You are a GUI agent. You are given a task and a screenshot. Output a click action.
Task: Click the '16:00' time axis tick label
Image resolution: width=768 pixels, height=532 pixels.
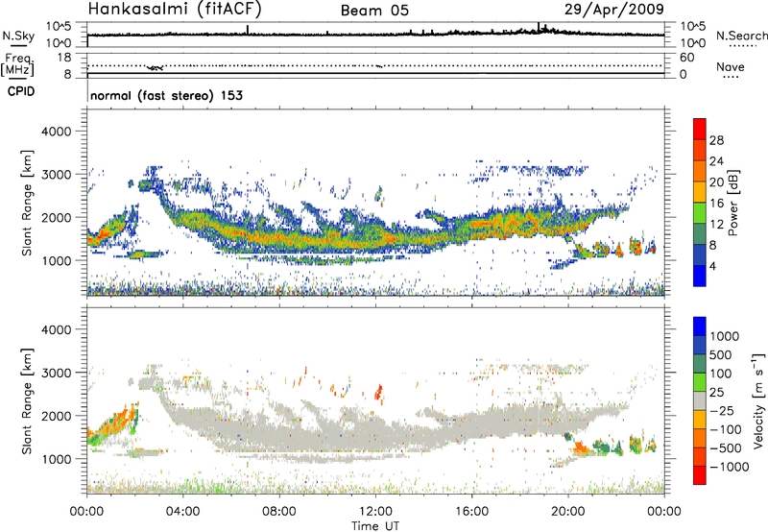471,512
